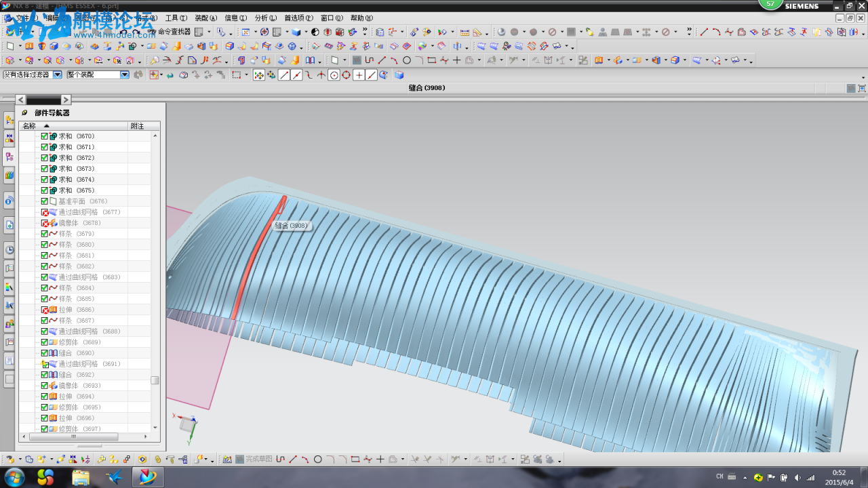Image resolution: width=868 pixels, height=488 pixels.
Task: Select feature 修剪体 (3697)
Action: coord(79,429)
